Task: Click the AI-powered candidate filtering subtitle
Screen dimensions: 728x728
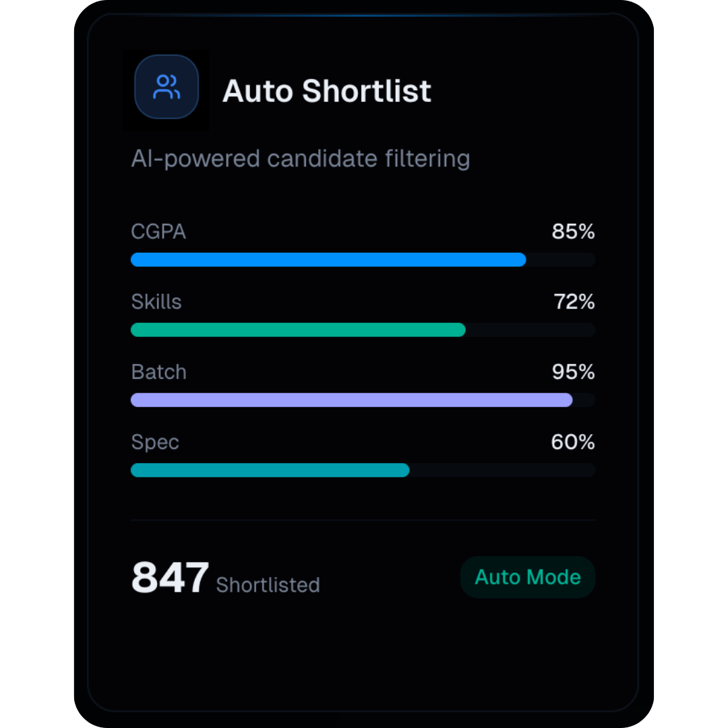Action: pos(300,159)
